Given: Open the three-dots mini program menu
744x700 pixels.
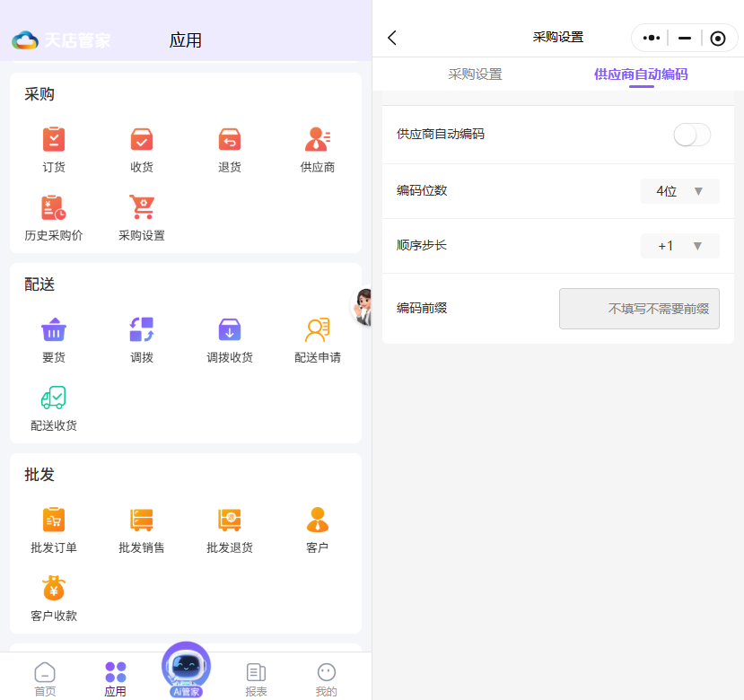Looking at the screenshot, I should (x=652, y=38).
